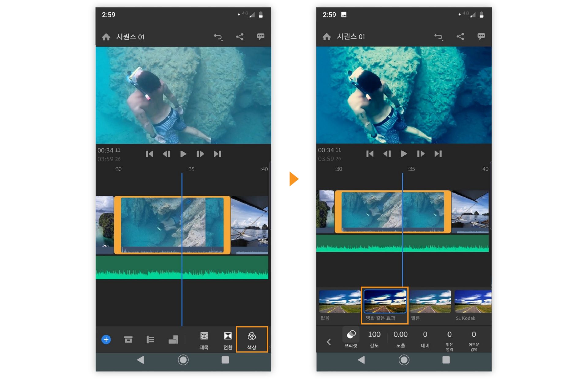This screenshot has width=588, height=379.
Task: Tap Android home button in left phone
Action: [183, 360]
